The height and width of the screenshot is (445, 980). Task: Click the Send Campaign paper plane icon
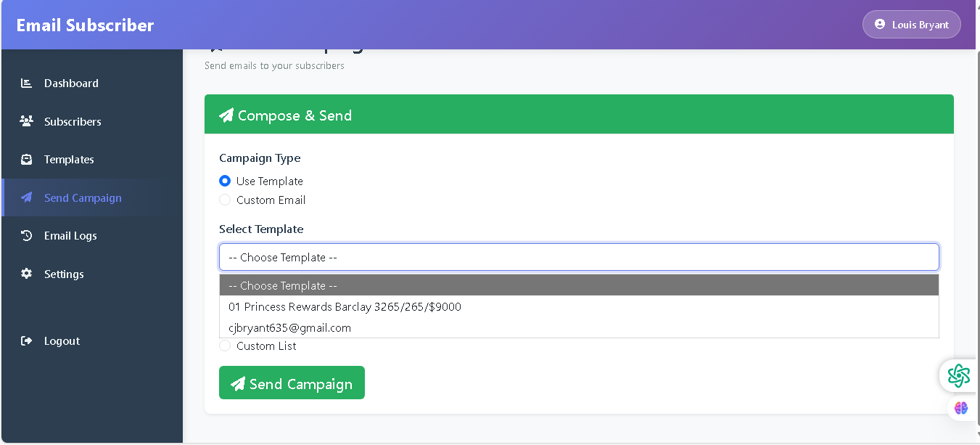click(27, 197)
